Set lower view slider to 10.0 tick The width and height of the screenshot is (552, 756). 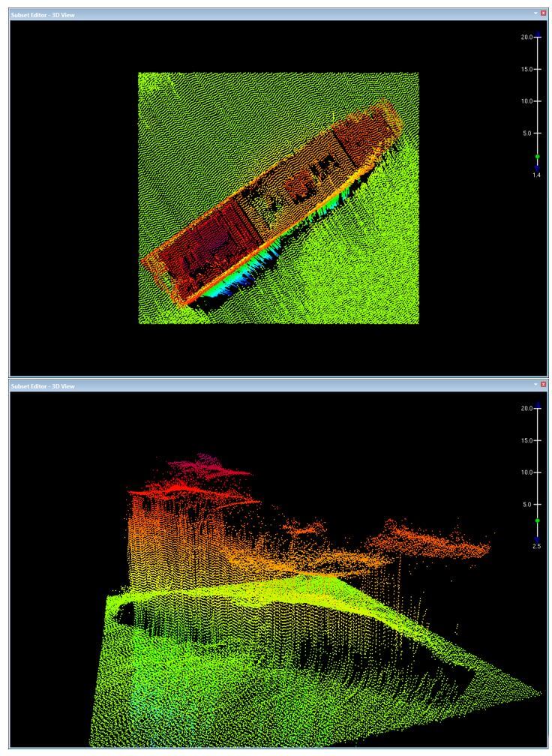tap(537, 472)
